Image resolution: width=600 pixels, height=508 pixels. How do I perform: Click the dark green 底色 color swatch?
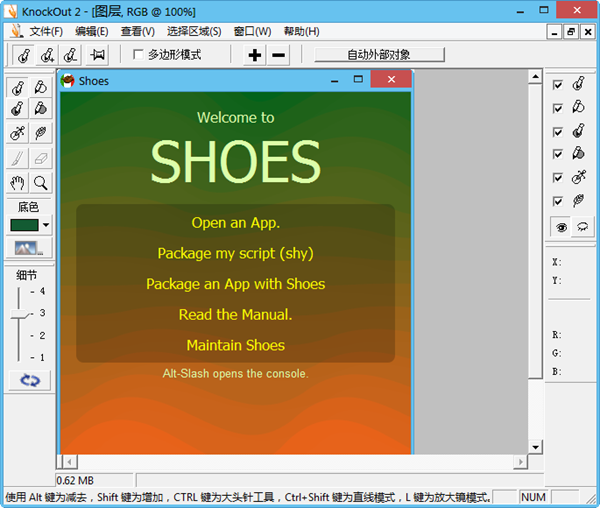tap(24, 225)
